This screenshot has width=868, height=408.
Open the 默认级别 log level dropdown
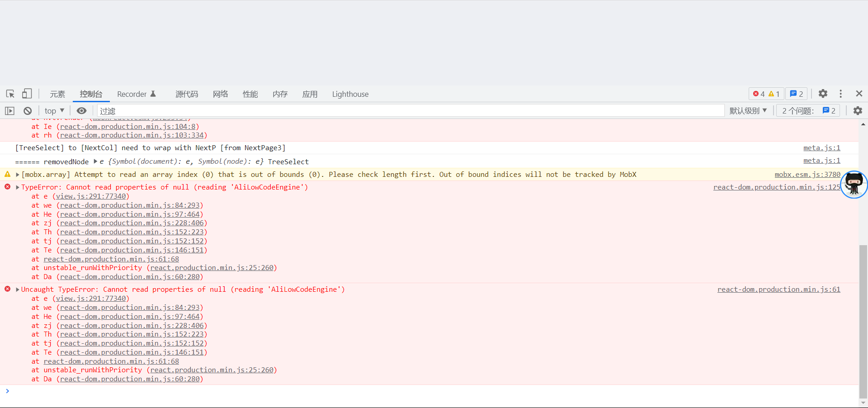pos(748,110)
